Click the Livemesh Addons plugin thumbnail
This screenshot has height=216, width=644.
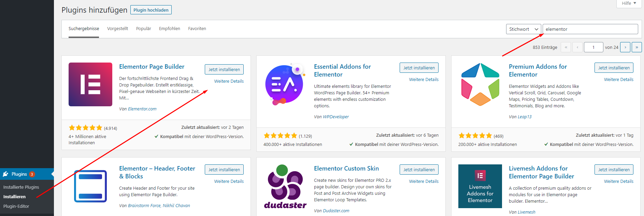[x=480, y=186]
